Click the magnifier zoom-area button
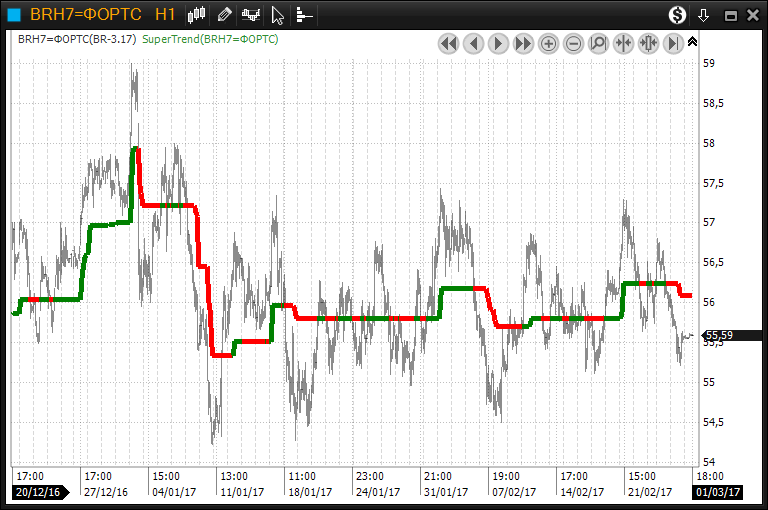Viewport: 768px width, 510px height. tap(598, 43)
